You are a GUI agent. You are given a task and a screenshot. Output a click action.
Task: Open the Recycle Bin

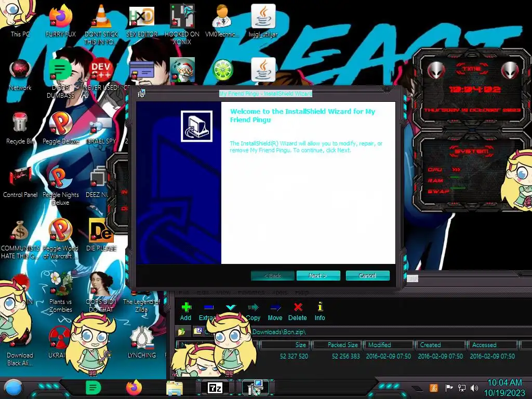(x=20, y=128)
